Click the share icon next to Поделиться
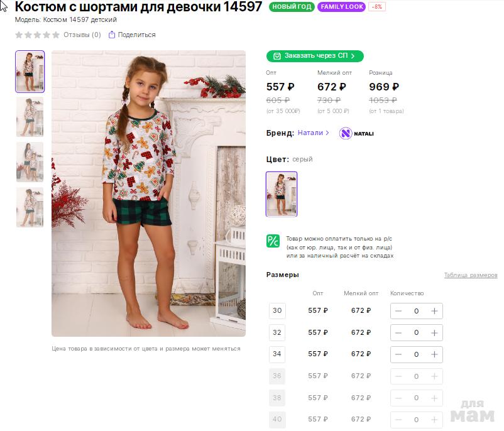The width and height of the screenshot is (504, 431). (x=112, y=35)
